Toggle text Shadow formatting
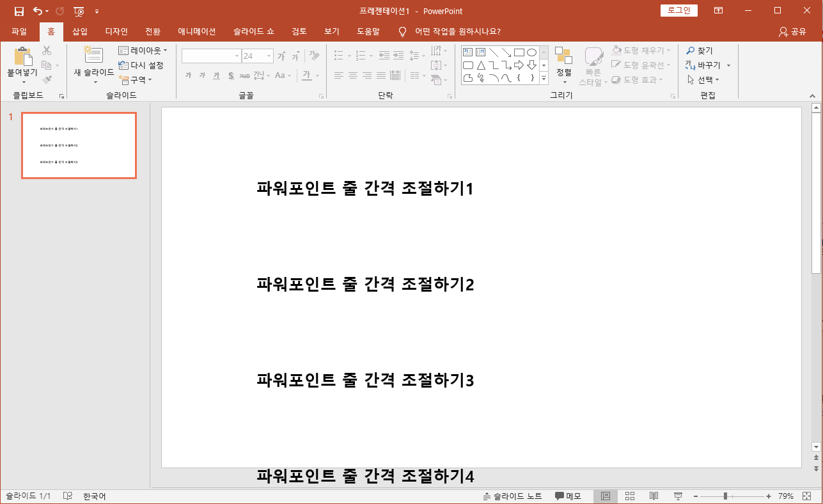823x504 pixels. click(230, 75)
